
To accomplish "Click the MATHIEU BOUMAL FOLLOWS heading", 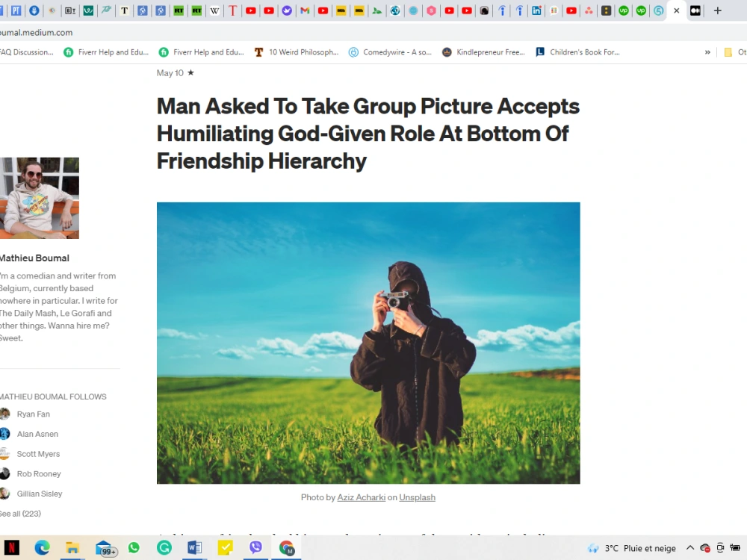I will [53, 396].
